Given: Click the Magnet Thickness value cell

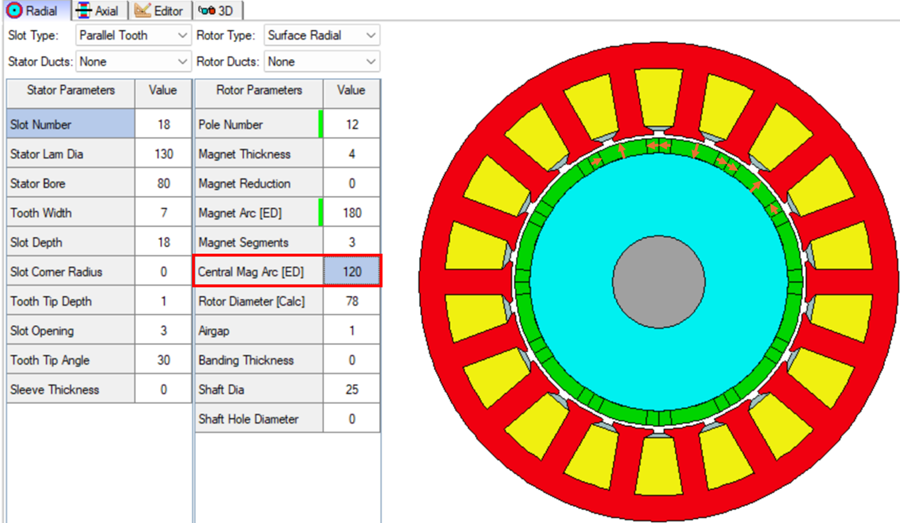Looking at the screenshot, I should [351, 154].
